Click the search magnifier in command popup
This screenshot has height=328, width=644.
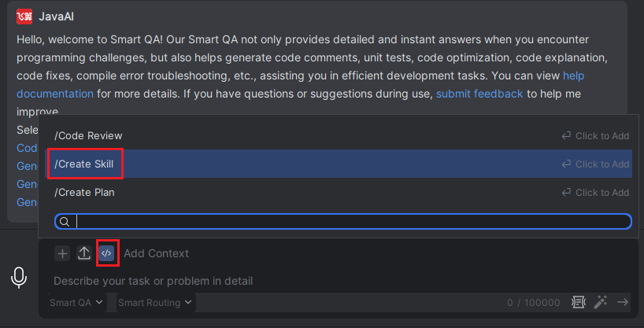click(65, 222)
